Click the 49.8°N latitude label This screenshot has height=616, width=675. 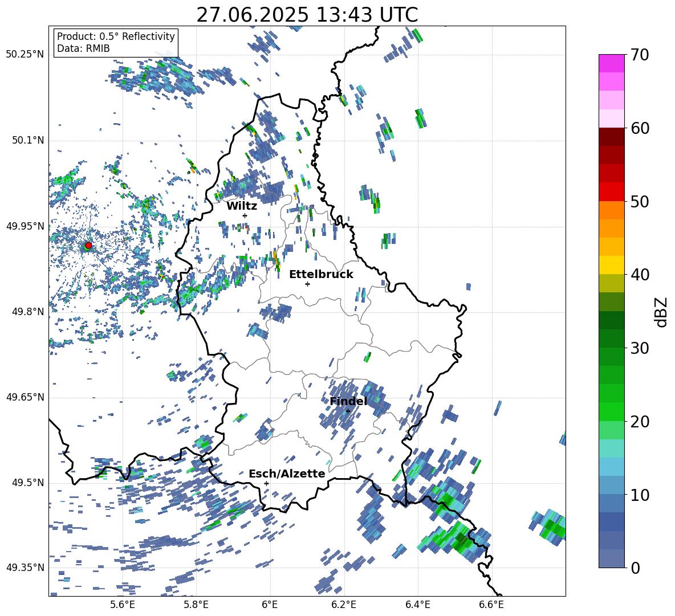tap(28, 312)
